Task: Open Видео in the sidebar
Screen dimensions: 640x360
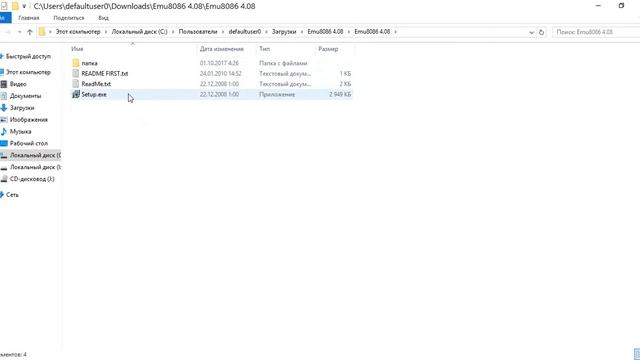Action: [18, 84]
